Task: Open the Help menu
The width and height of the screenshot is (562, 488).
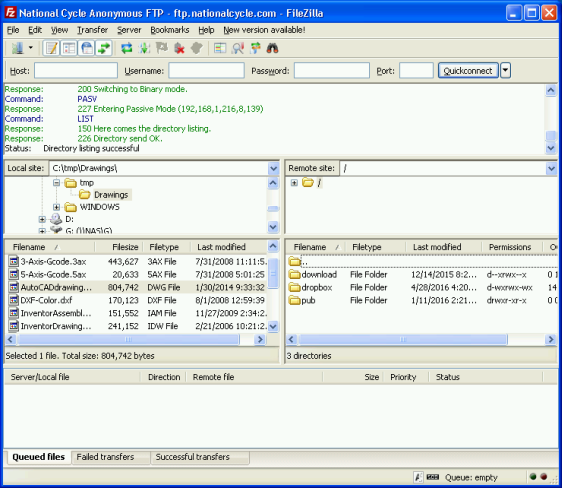Action: pyautogui.click(x=206, y=30)
